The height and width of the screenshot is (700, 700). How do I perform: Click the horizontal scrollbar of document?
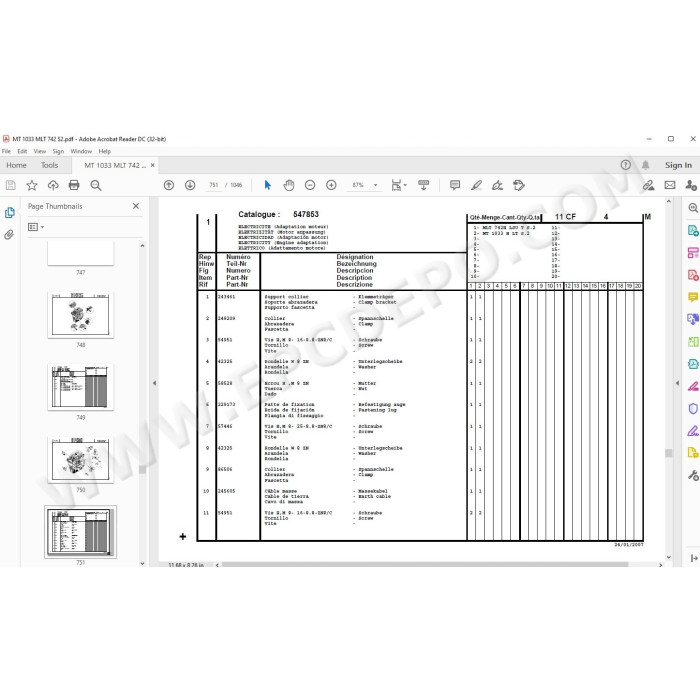coord(425,565)
